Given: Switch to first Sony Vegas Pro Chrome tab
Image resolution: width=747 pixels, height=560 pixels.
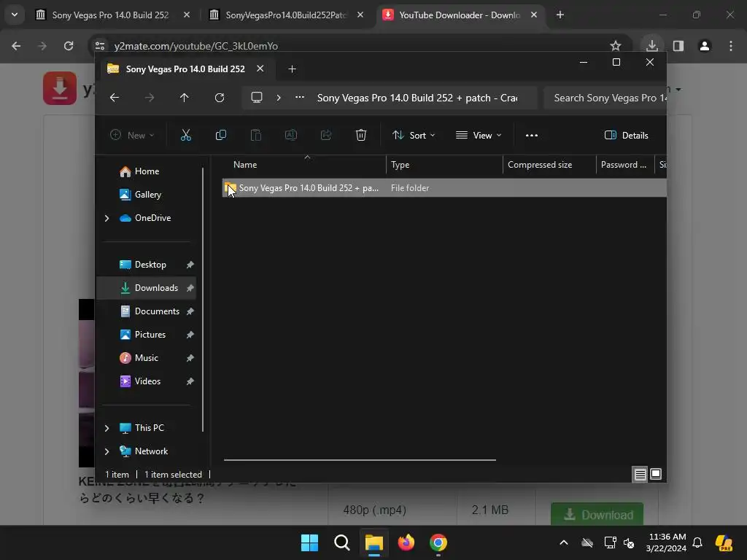Looking at the screenshot, I should (x=112, y=15).
